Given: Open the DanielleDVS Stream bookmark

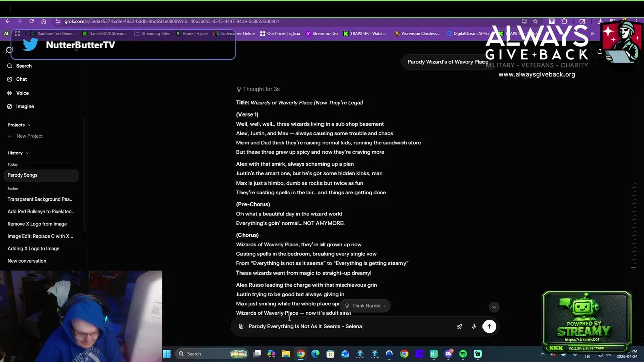Looking at the screenshot, I should 104,34.
